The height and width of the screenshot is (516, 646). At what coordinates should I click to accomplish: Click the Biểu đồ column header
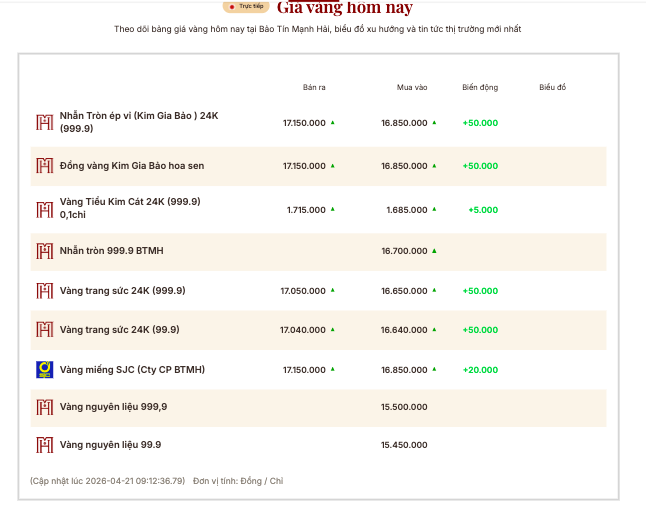click(552, 88)
